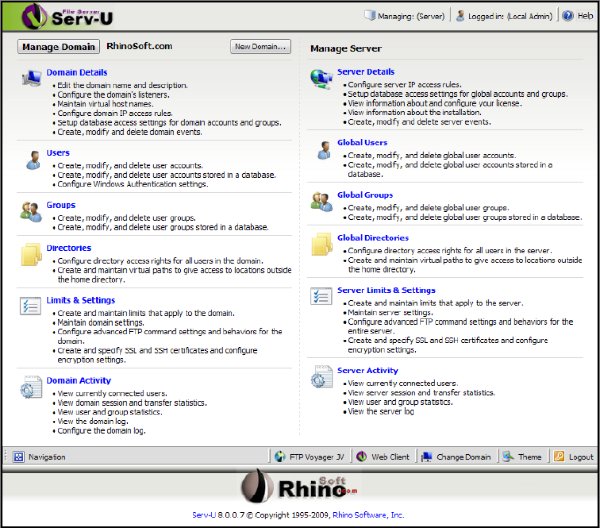The height and width of the screenshot is (528, 600).
Task: Click the Navigation grid icon
Action: (18, 457)
